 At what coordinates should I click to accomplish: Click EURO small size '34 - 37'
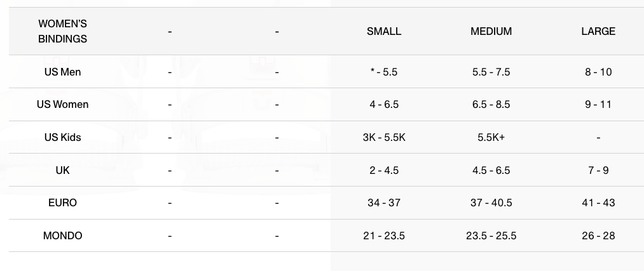[384, 202]
